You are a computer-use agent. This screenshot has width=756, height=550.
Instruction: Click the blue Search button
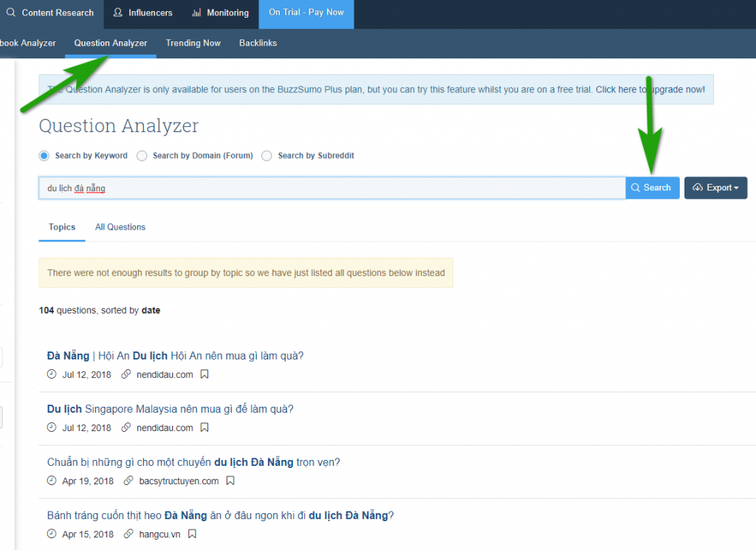pos(653,188)
